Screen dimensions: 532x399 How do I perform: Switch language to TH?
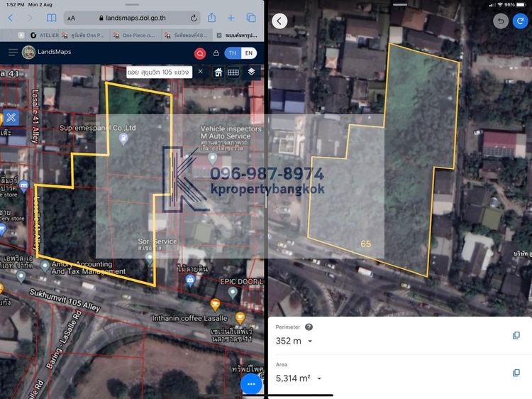233,53
